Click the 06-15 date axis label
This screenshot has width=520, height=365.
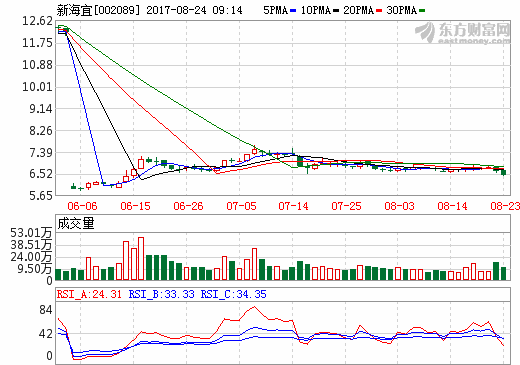tap(135, 206)
